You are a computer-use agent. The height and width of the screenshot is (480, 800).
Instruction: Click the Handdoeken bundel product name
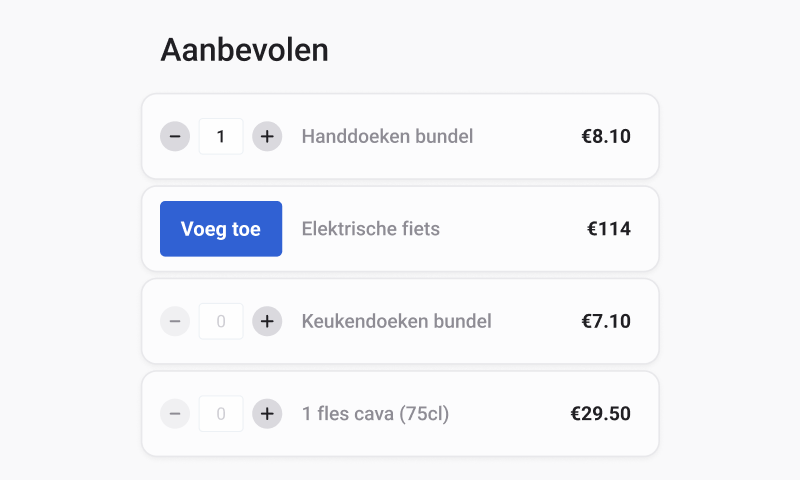point(387,136)
